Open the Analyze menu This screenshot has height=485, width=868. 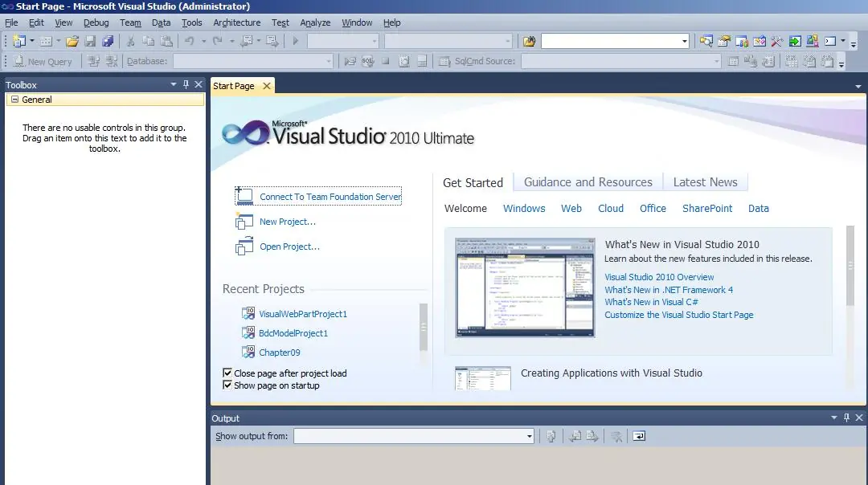click(x=315, y=22)
